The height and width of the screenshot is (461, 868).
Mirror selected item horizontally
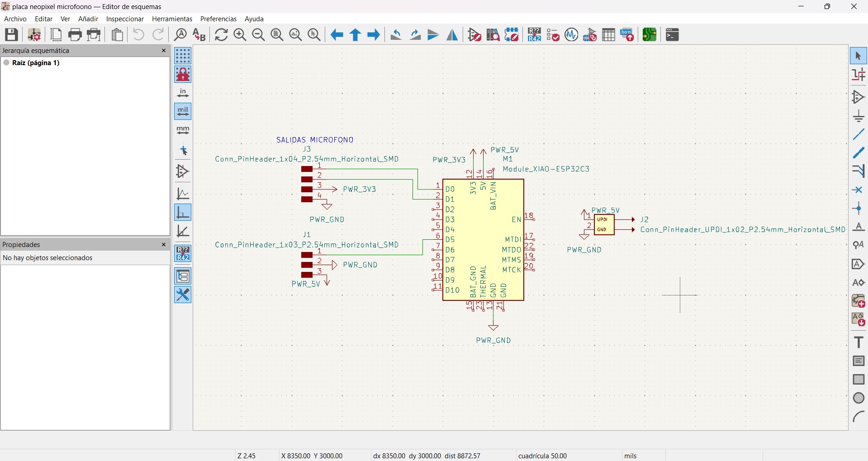[x=452, y=35]
